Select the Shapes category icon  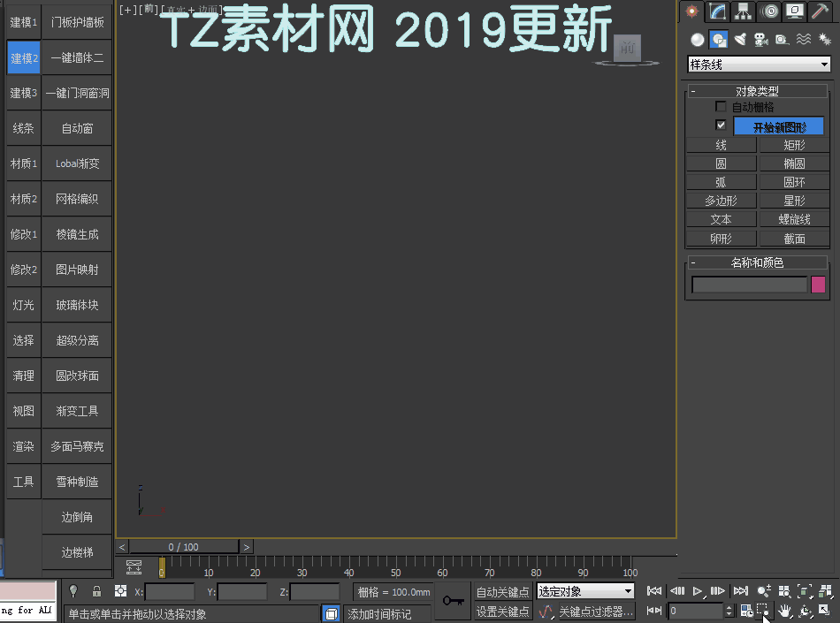(x=718, y=40)
